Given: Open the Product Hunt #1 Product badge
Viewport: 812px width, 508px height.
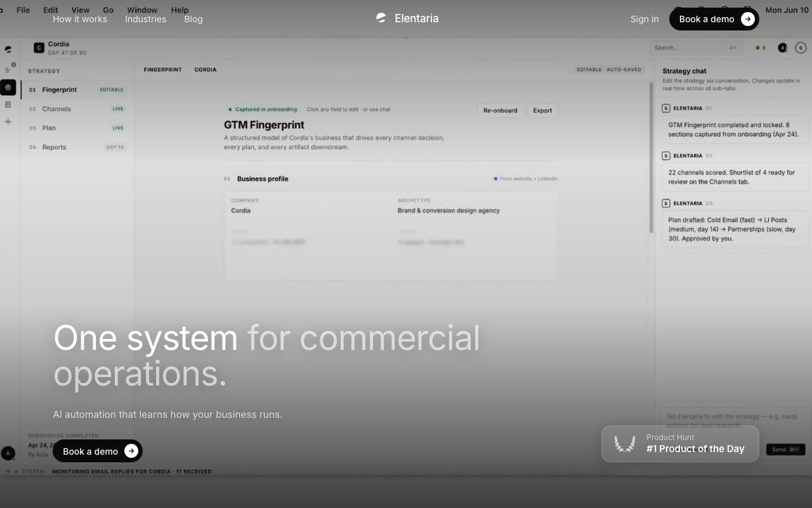Looking at the screenshot, I should point(680,444).
